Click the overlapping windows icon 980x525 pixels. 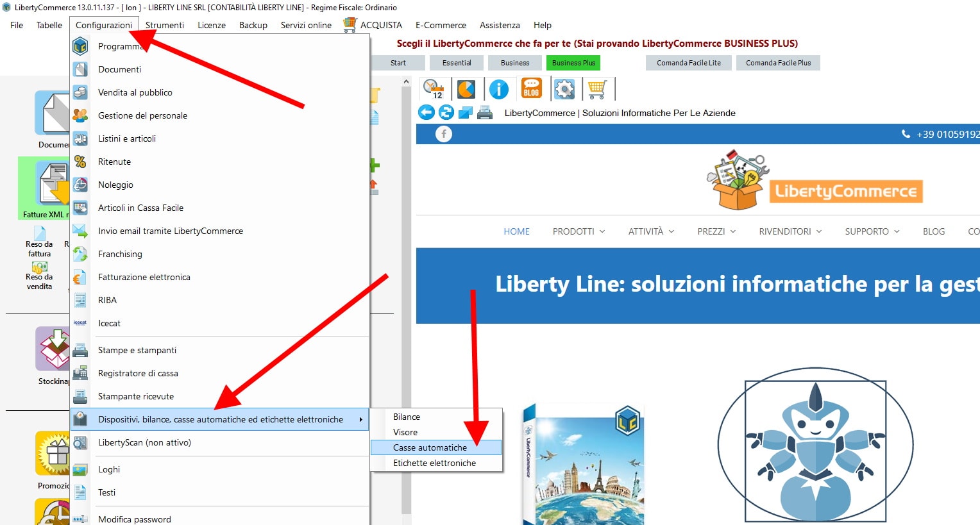[x=466, y=113]
